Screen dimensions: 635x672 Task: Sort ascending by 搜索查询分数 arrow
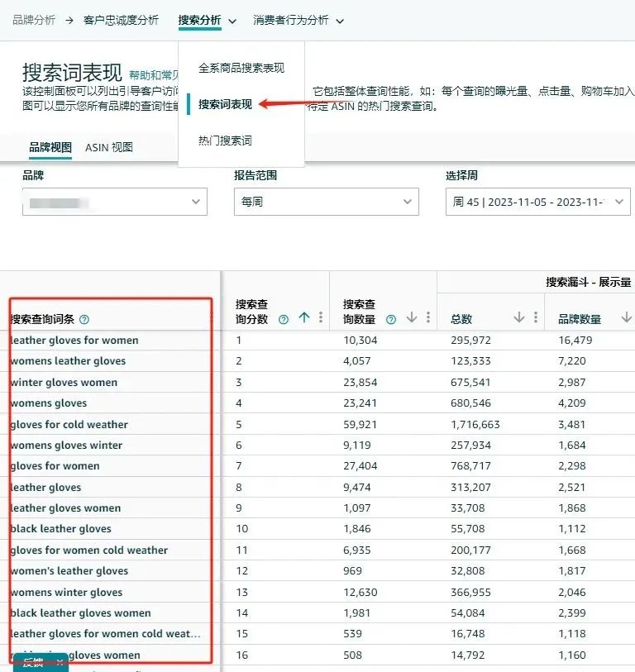tap(304, 317)
